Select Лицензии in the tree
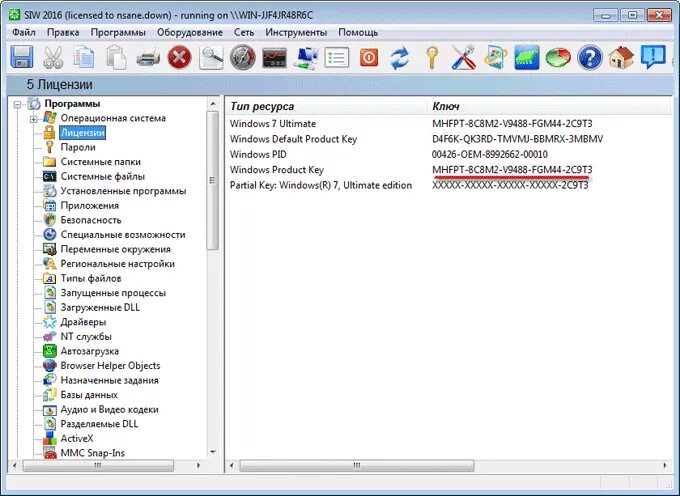Image resolution: width=680 pixels, height=496 pixels. [x=82, y=133]
